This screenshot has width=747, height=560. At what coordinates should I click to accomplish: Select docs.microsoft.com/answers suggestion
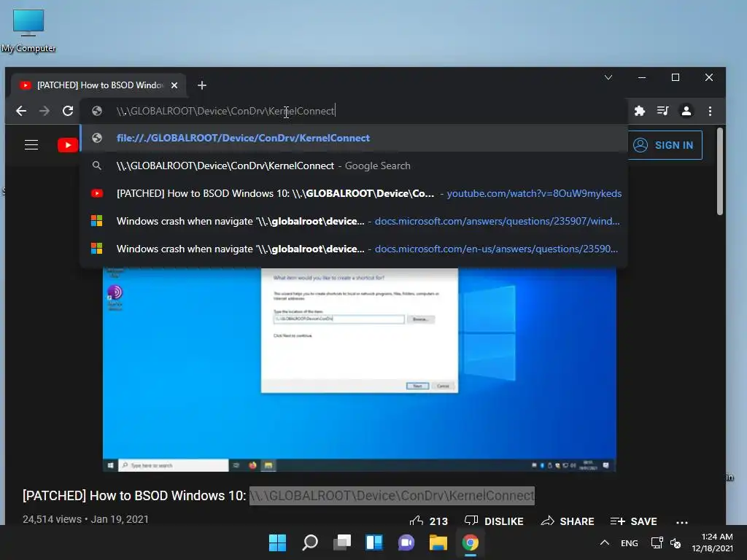pos(354,221)
